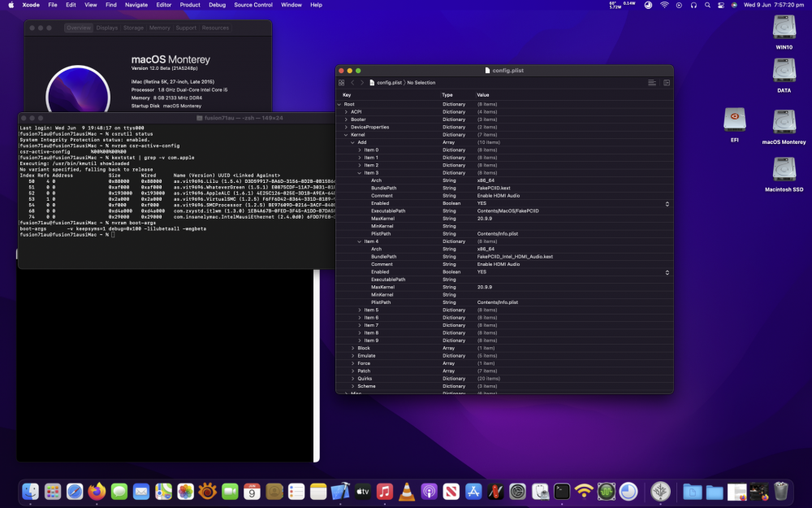Go back in config.plist editor history
The height and width of the screenshot is (508, 812).
[x=352, y=82]
